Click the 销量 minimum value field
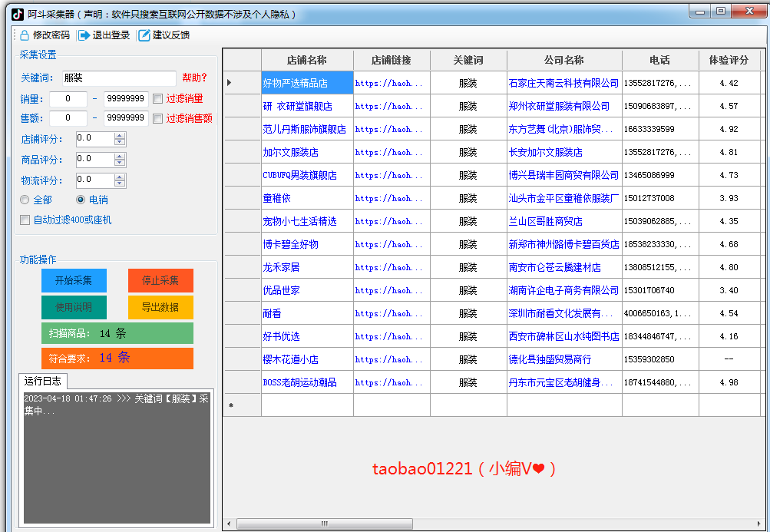The width and height of the screenshot is (770, 532). (68, 99)
